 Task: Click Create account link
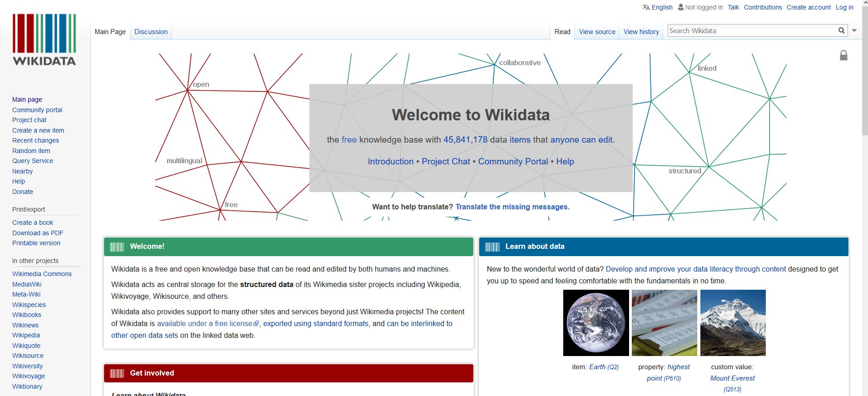click(808, 7)
